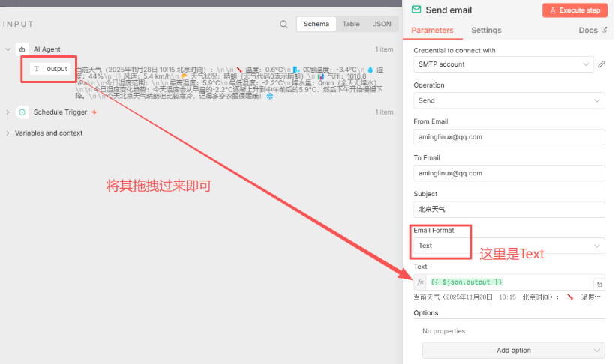Open the Email Format dropdown
The image size is (615, 364).
pyautogui.click(x=508, y=246)
